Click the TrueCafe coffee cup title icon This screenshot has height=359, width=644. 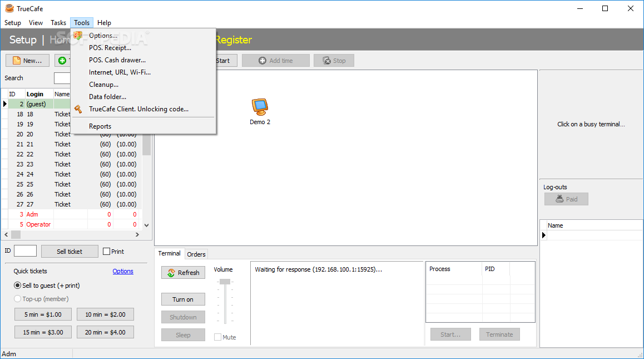pos(9,8)
